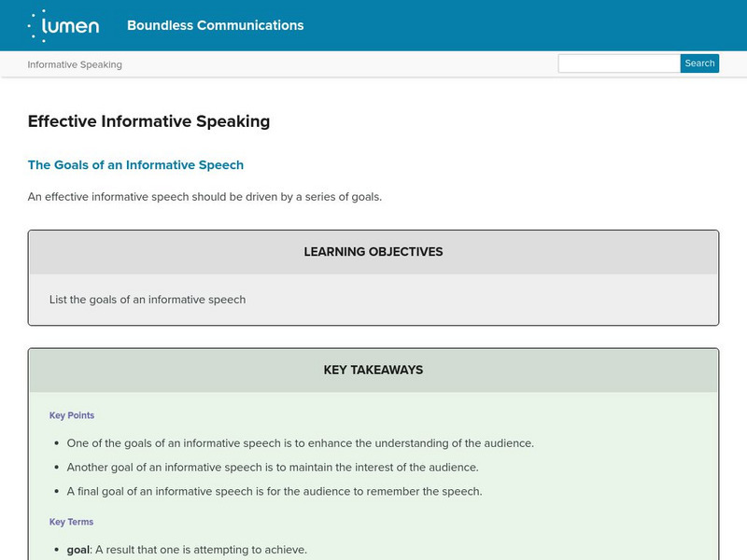Open the Boundless Communications course title
This screenshot has width=747, height=560.
[215, 25]
